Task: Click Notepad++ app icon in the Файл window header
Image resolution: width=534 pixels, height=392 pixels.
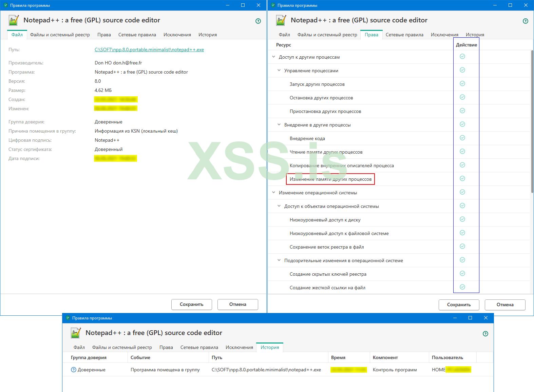Action: [x=14, y=20]
